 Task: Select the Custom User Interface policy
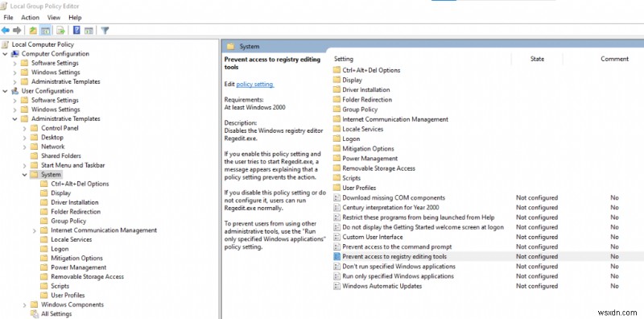pyautogui.click(x=373, y=237)
